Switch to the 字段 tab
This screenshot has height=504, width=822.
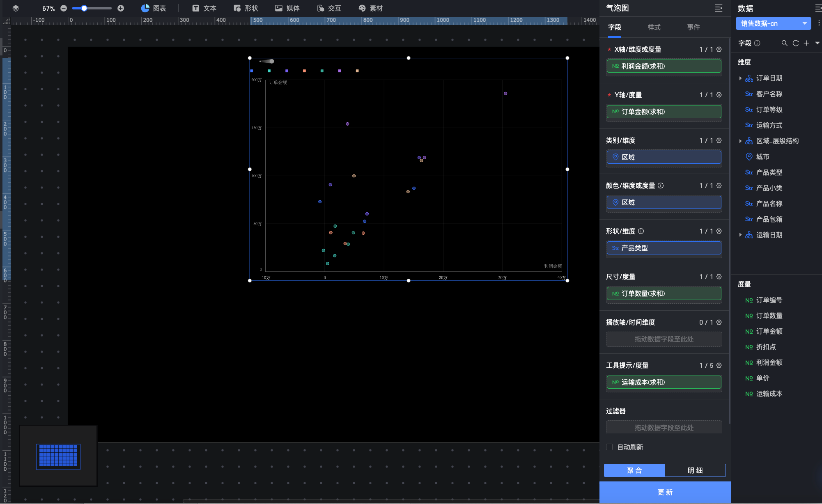point(615,27)
